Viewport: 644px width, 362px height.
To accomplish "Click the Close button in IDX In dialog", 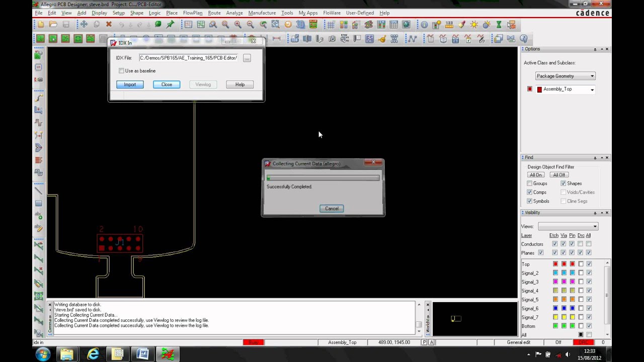I will 167,84.
